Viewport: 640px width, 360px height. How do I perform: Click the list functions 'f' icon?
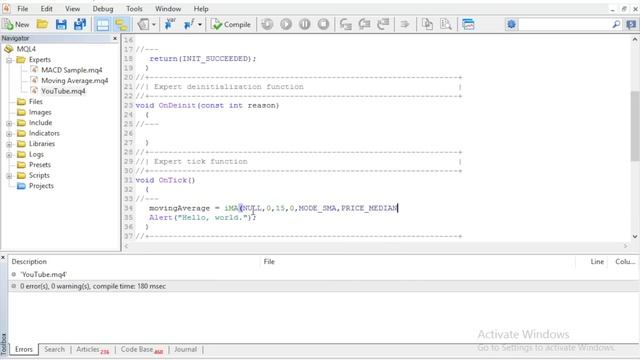[x=189, y=24]
